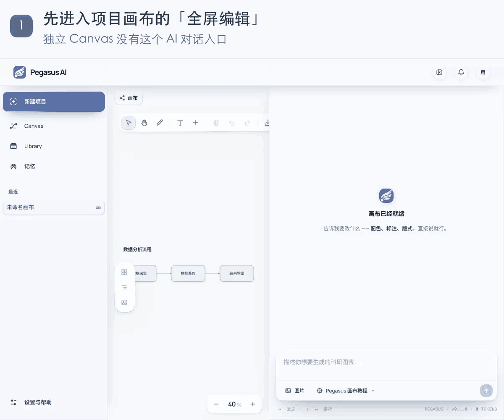Viewport: 504px width, 420px height.
Task: Open notifications via the bell icon
Action: [x=461, y=72]
